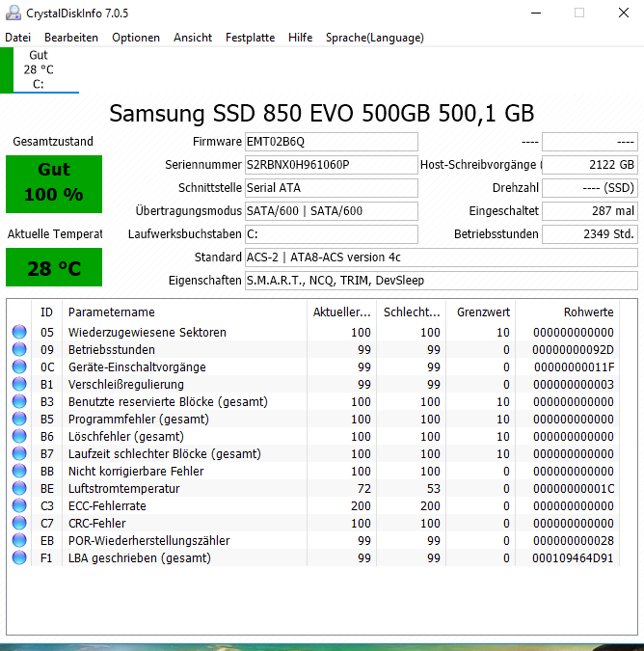Open the Bearbeiten menu
644x651 pixels.
click(71, 38)
